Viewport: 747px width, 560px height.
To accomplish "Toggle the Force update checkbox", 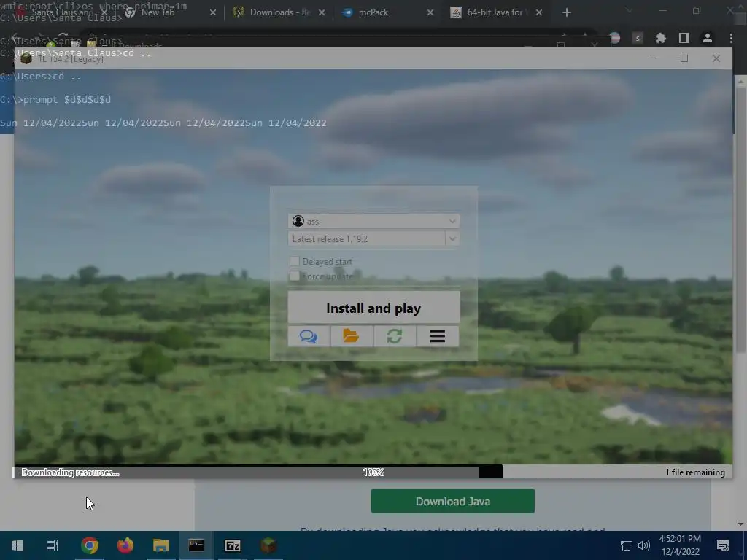I will point(295,276).
